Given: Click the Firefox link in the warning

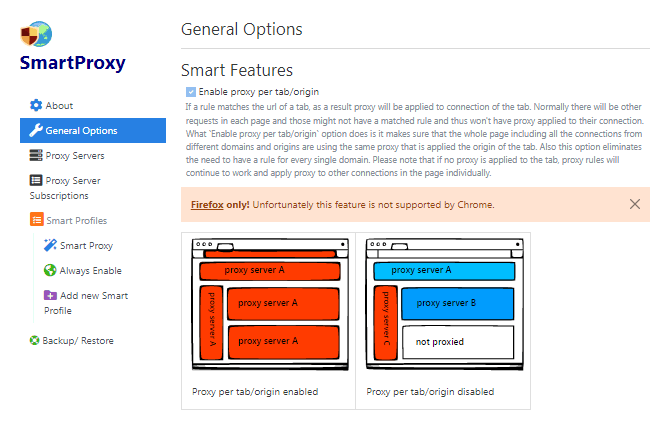Looking at the screenshot, I should tap(209, 205).
